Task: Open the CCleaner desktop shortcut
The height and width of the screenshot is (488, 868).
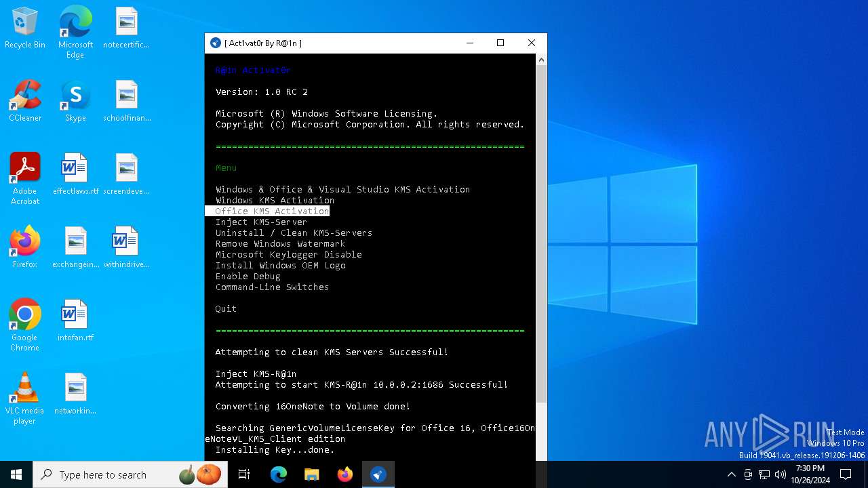Action: 25,102
